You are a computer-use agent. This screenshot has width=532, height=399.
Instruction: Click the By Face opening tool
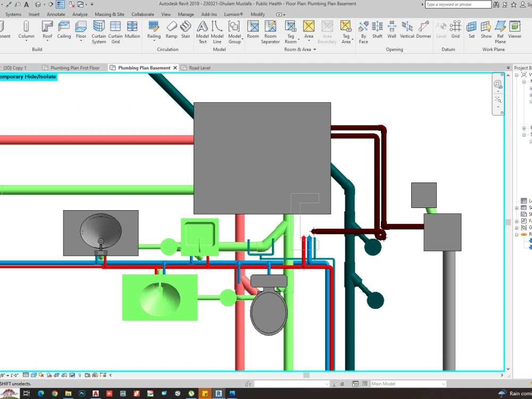363,32
